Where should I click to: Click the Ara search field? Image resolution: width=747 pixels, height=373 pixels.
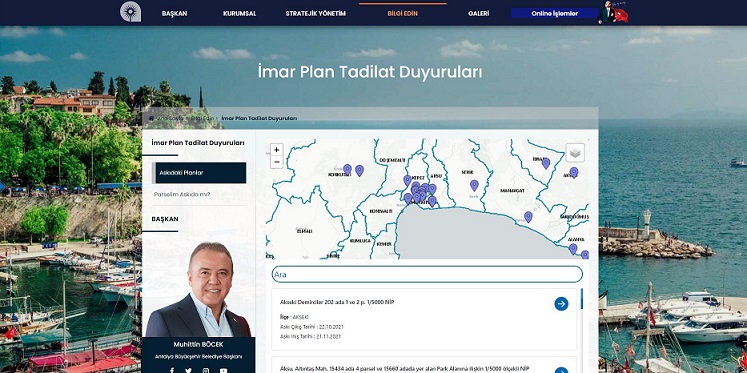click(427, 274)
